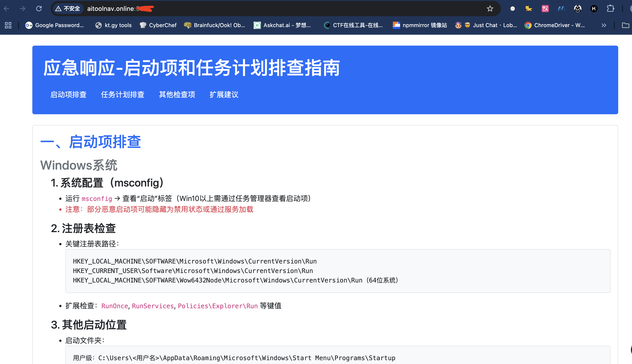Open the 其他检查项 navigation link
The image size is (632, 364).
(x=177, y=95)
